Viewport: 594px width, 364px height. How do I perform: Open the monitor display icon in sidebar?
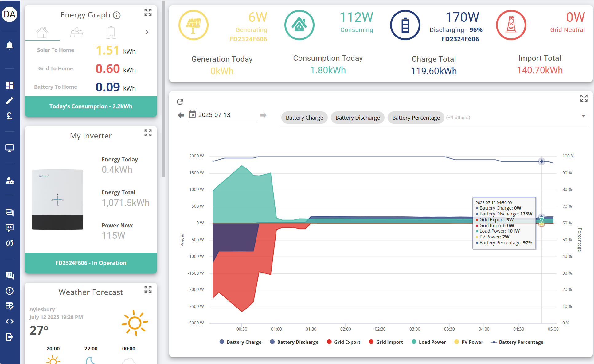click(x=10, y=148)
